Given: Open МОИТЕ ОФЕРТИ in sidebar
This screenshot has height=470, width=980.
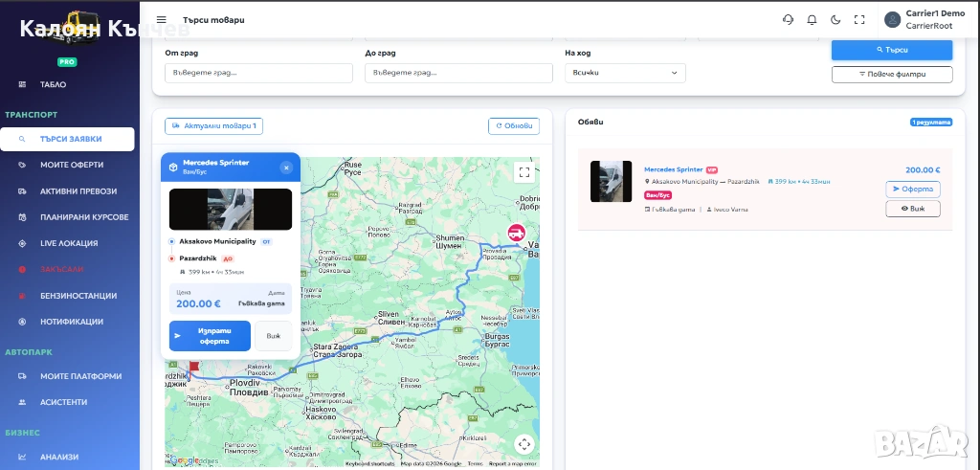Looking at the screenshot, I should click(x=71, y=165).
